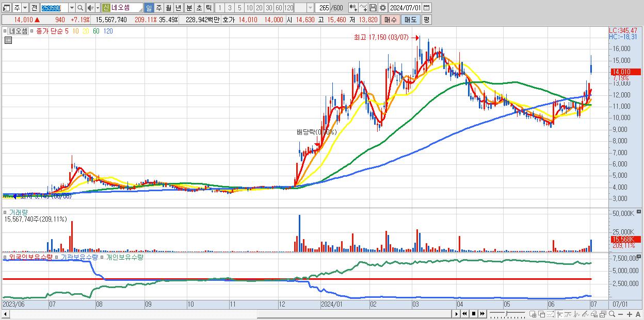Image resolution: width=644 pixels, height=320 pixels.
Task: Select the 초 second period toggle
Action: [x=199, y=8]
